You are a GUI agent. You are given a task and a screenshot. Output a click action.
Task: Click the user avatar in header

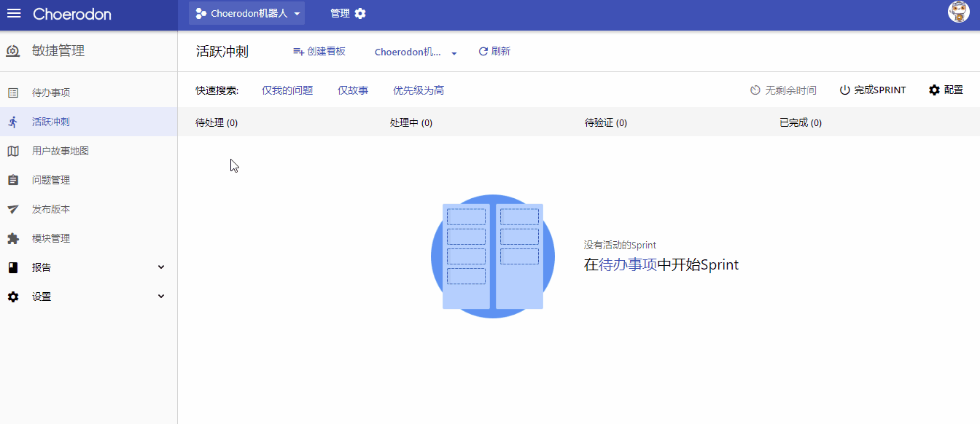958,12
